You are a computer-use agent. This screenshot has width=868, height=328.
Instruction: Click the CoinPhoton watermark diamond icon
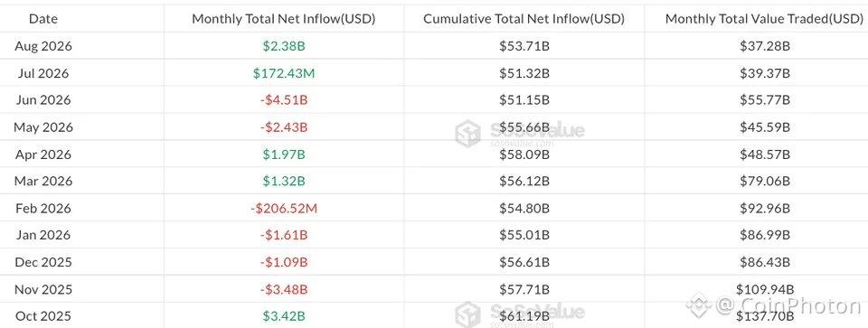pos(698,305)
